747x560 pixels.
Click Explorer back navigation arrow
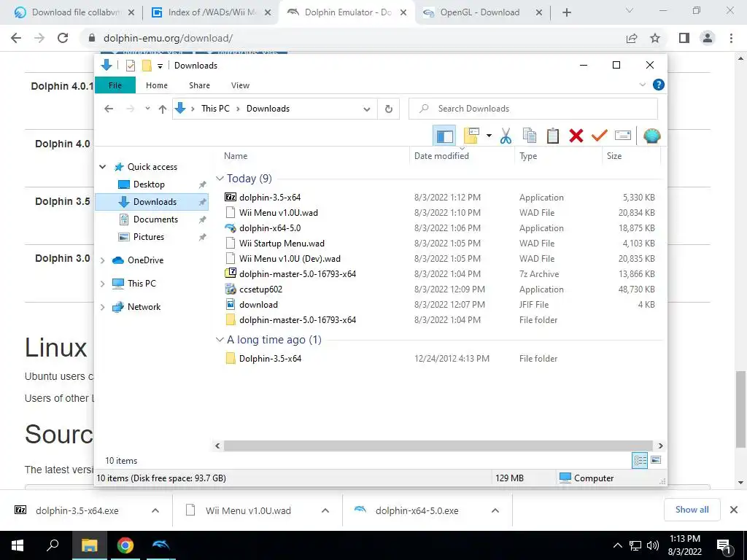[x=109, y=109]
